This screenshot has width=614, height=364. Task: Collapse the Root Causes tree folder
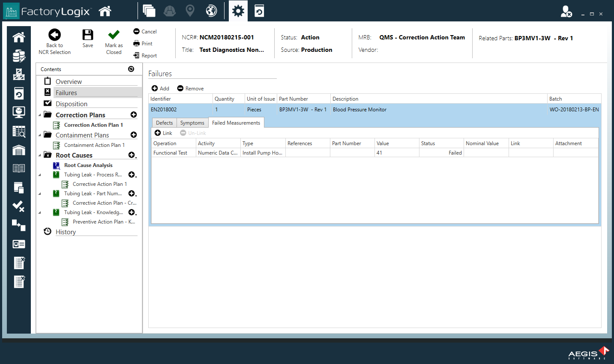click(40, 155)
